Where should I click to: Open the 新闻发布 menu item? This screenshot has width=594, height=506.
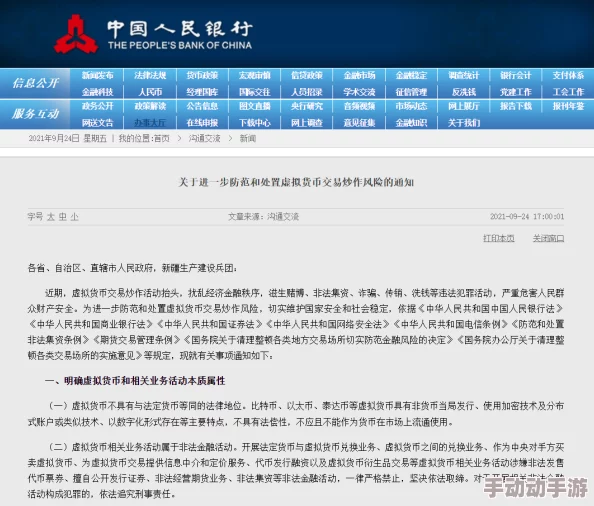97,75
